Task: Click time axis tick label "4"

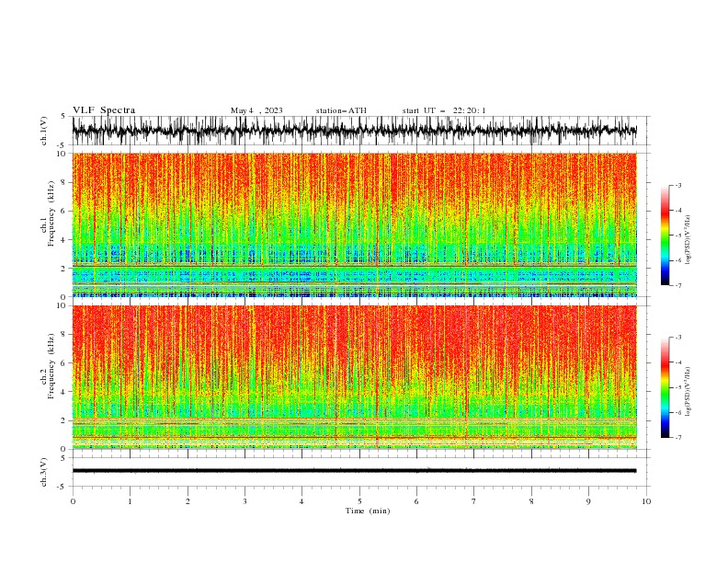Action: pos(301,501)
